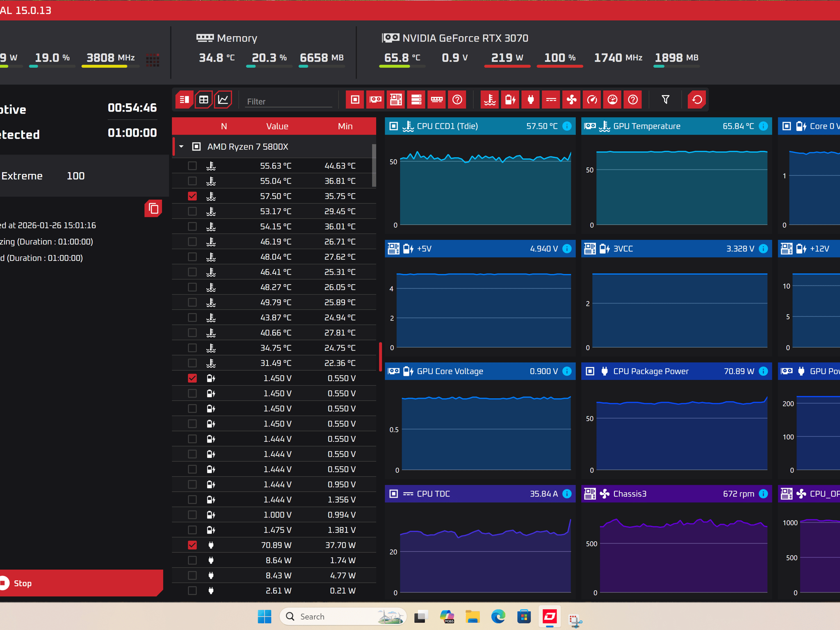This screenshot has width=840, height=630.
Task: Collapse the AMD Ryzen 7 5800X group
Action: 181,146
